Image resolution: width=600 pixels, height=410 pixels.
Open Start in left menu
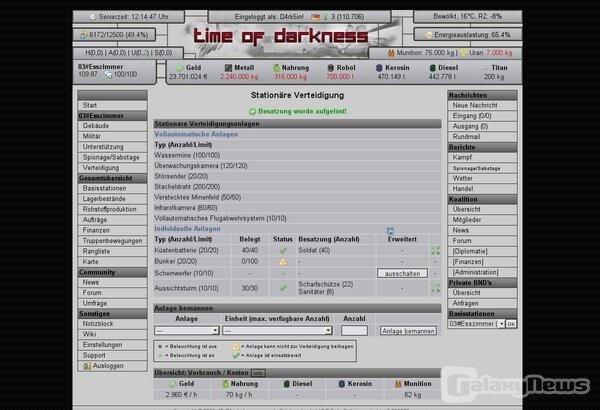click(112, 105)
